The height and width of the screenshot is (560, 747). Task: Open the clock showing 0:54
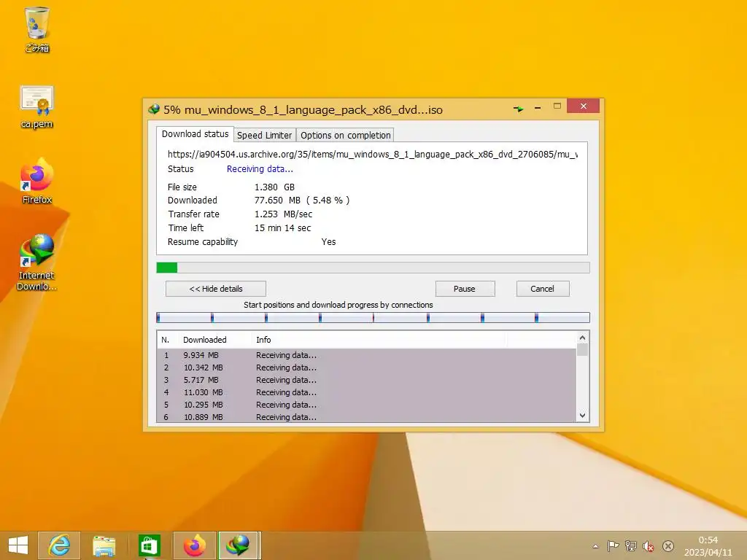(708, 545)
